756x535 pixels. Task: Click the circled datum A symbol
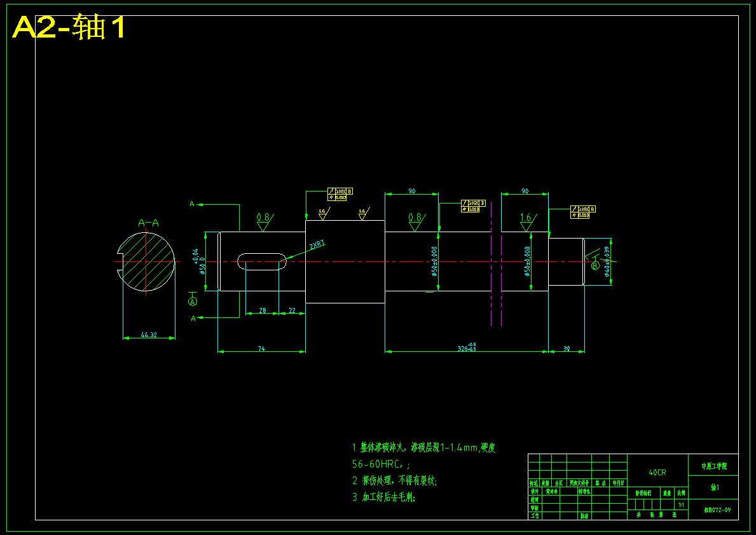pos(193,302)
